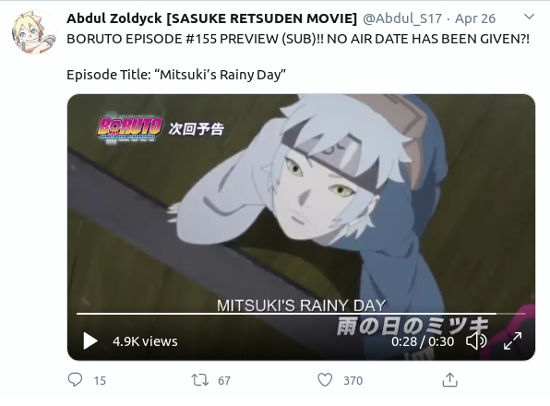
Task: Visit the @Abdul_S17 handle link
Action: click(402, 18)
